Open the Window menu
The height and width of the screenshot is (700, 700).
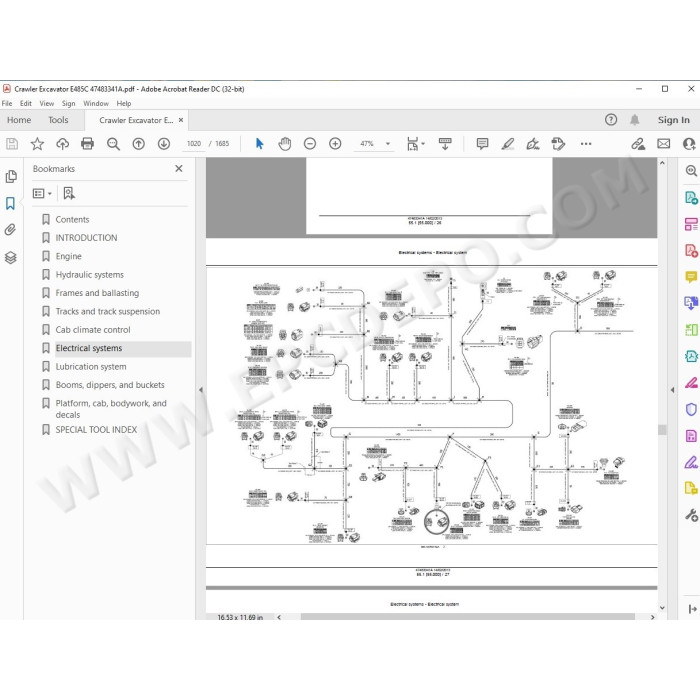[x=96, y=104]
